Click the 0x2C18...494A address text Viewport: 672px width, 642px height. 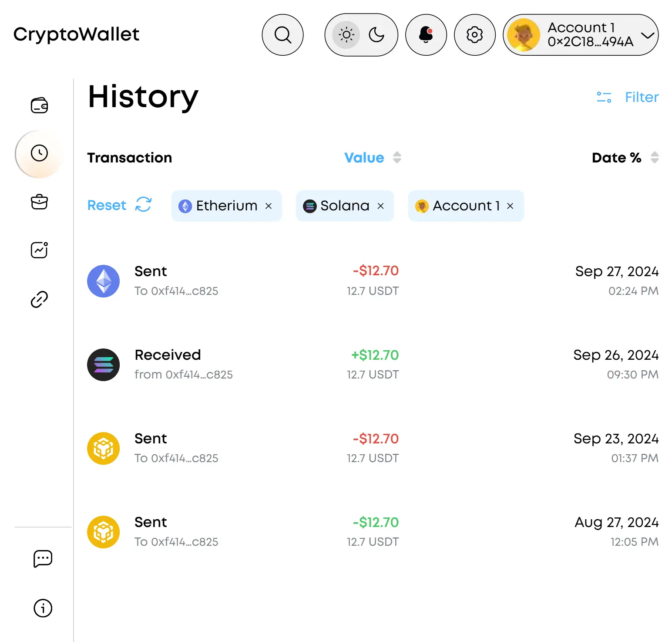point(590,42)
